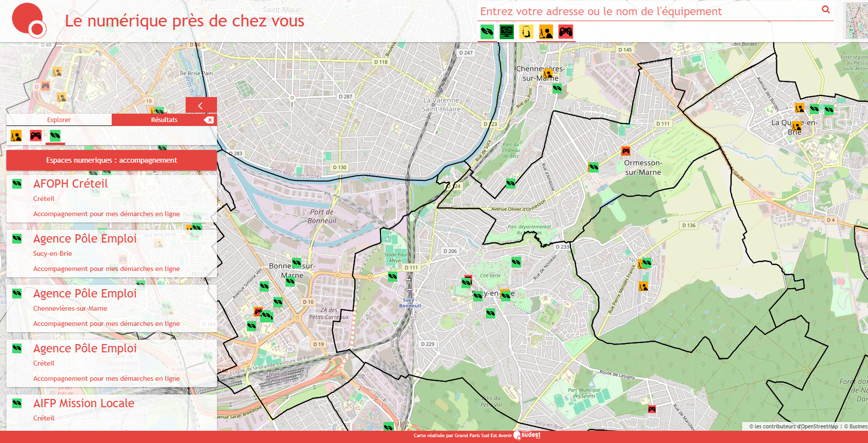Toggle the green handshake accompaniment filter in top bar
This screenshot has width=868, height=443.
(487, 32)
